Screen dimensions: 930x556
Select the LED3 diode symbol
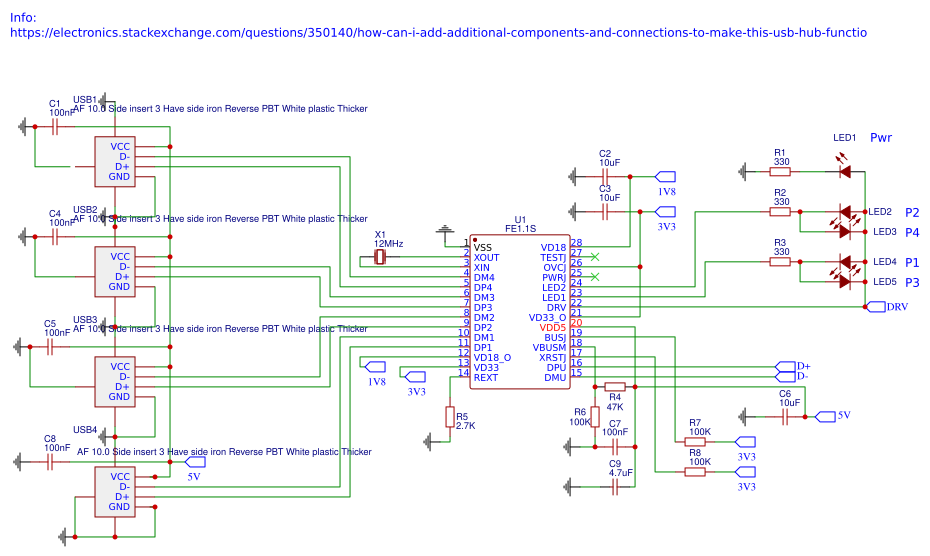845,231
